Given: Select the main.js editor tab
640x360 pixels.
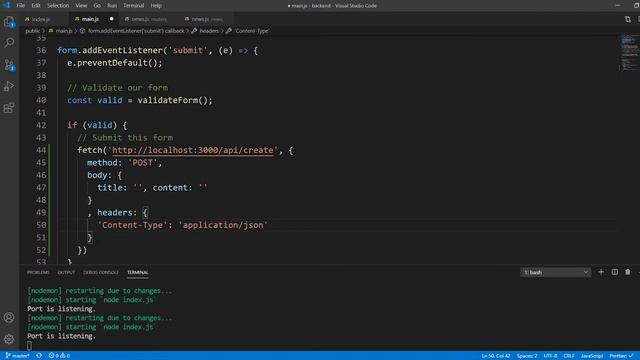Looking at the screenshot, I should (x=90, y=19).
